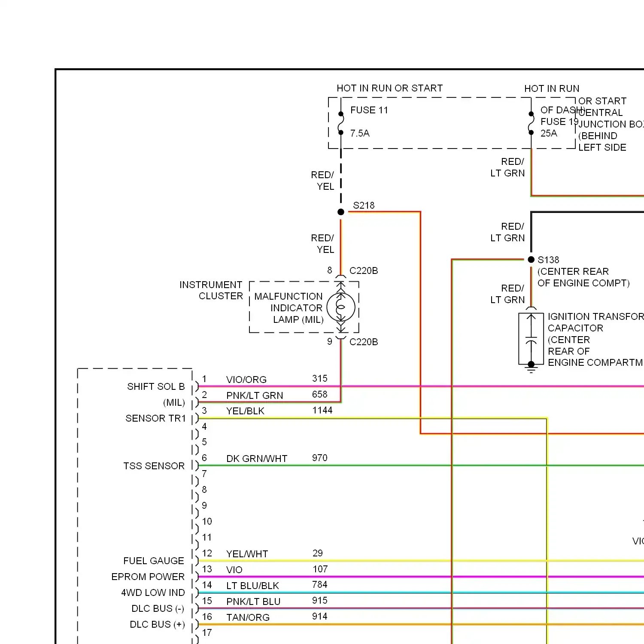Click the MIL lamp bulb symbol
This screenshot has height=644, width=644.
[x=341, y=307]
